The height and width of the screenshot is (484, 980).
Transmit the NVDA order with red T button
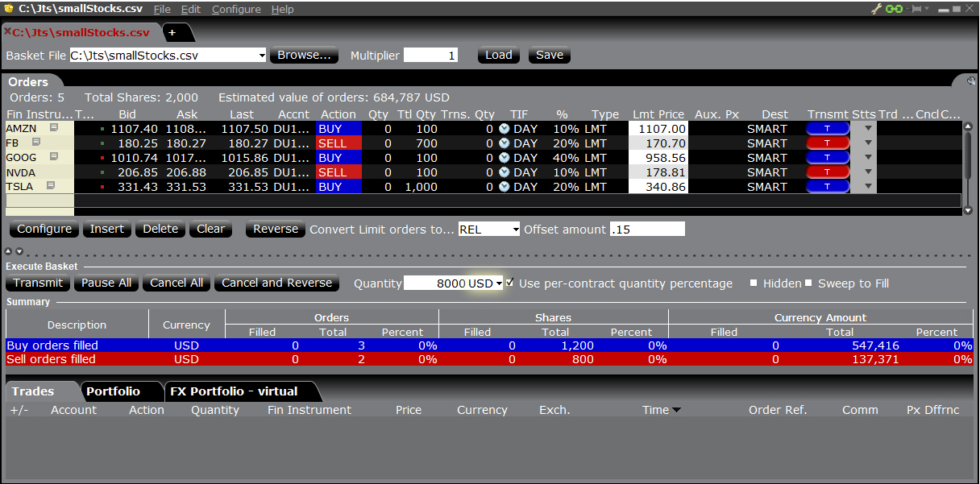[x=828, y=172]
